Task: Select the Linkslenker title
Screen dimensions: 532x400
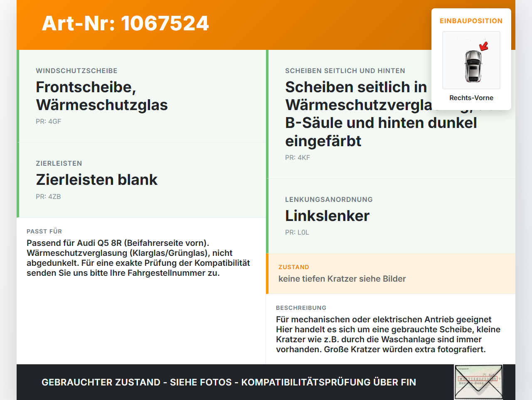Action: [327, 216]
